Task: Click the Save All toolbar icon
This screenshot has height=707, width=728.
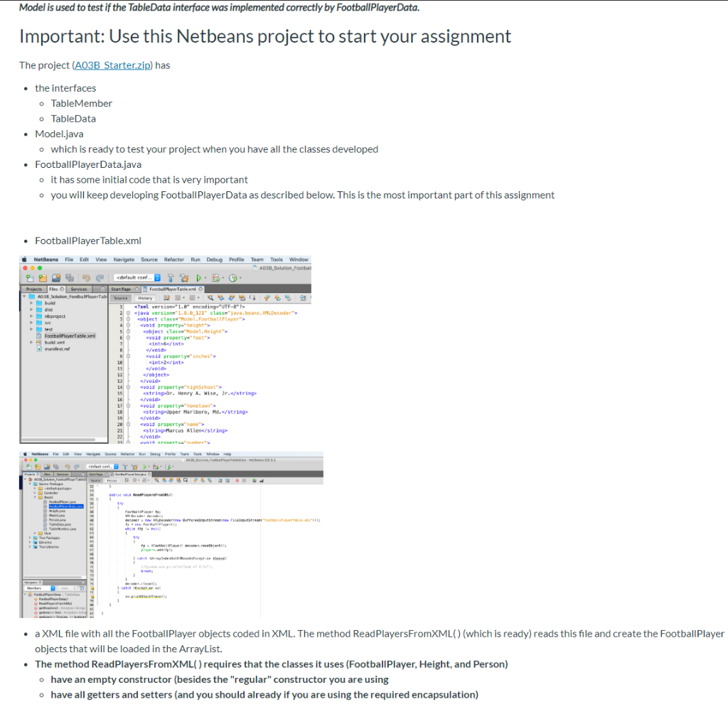Action: point(70,278)
